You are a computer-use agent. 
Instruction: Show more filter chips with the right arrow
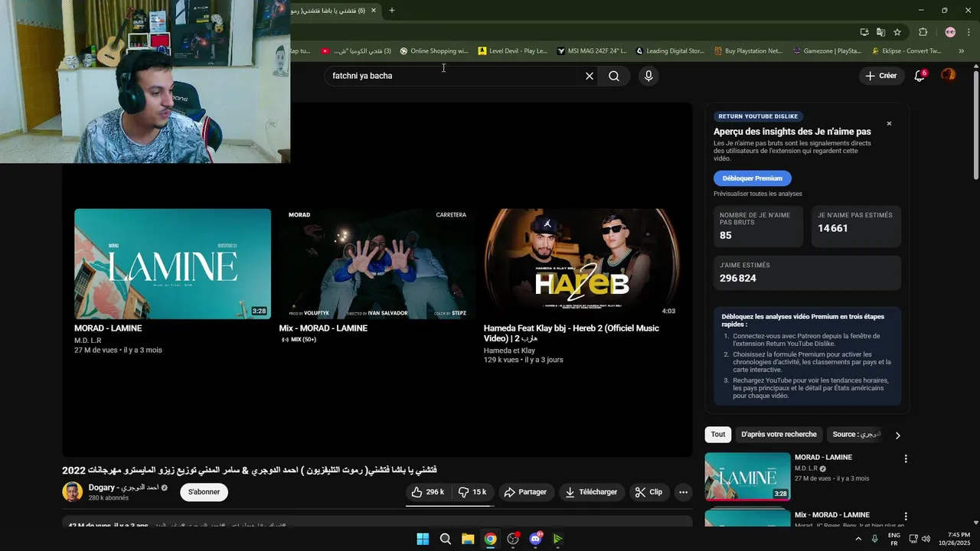click(x=898, y=435)
